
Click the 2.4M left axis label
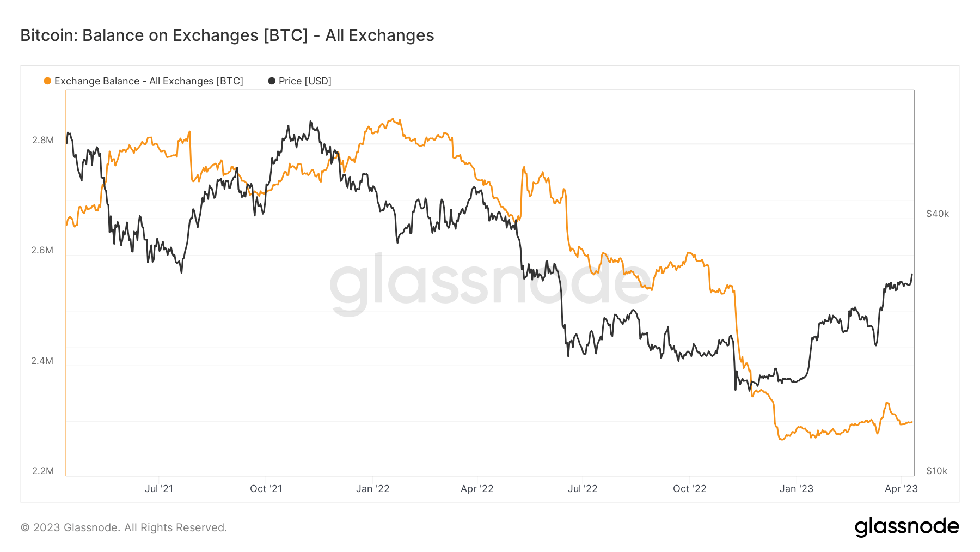click(x=42, y=361)
